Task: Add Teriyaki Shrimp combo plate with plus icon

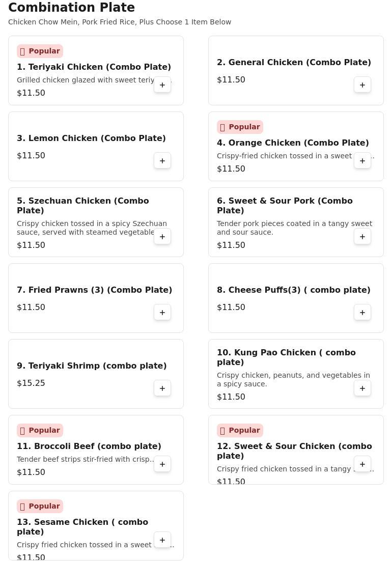Action: click(x=162, y=388)
